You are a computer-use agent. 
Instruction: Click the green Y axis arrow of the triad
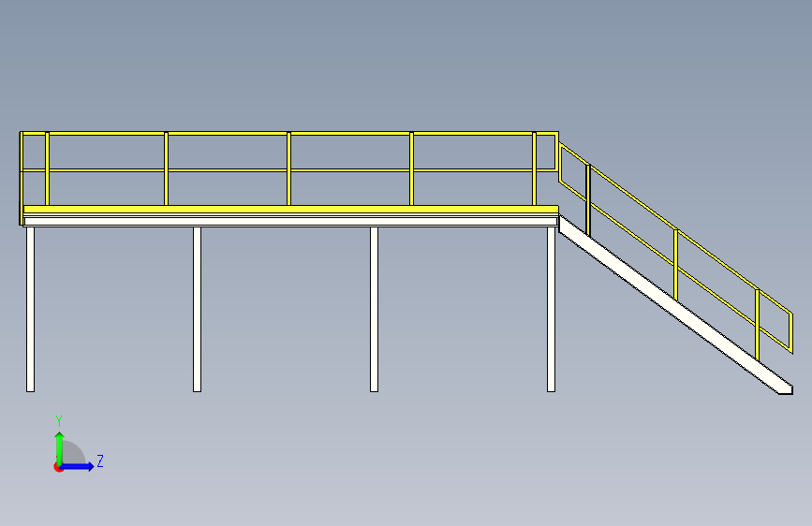[60, 447]
